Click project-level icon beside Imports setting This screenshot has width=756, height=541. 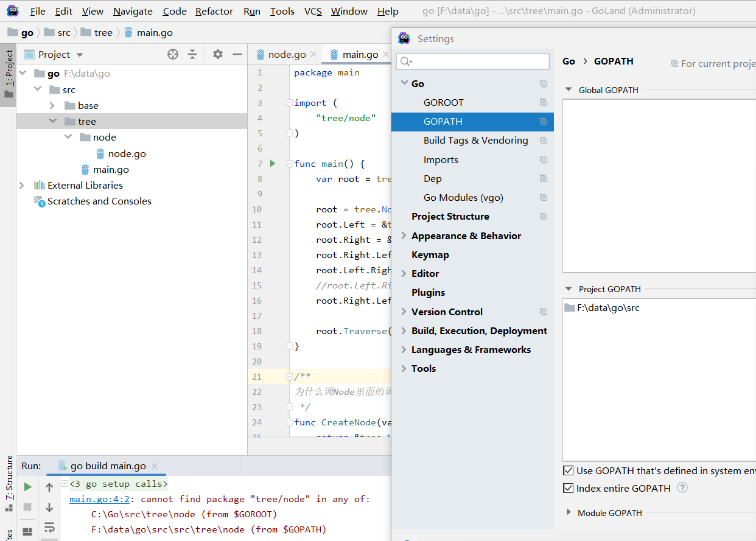(543, 159)
